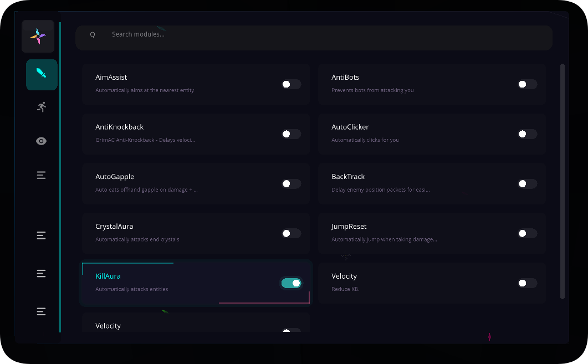Open the running figure movement category
Screen dimensions: 588x364
pos(42,107)
